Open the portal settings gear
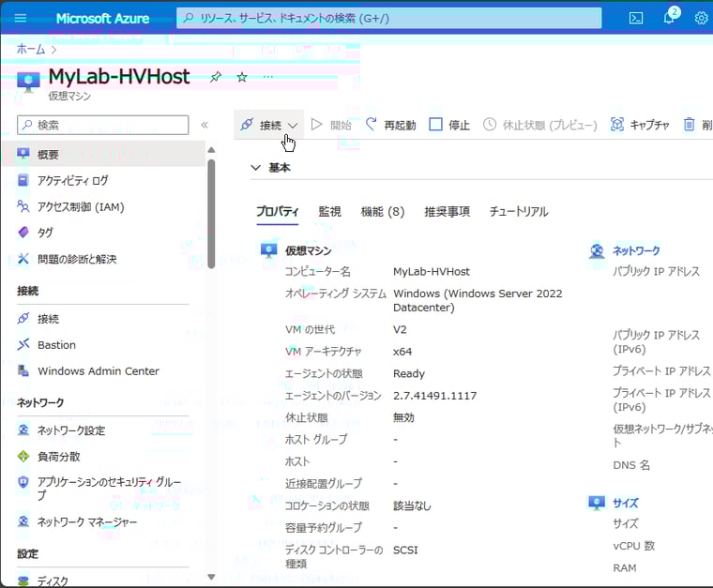Viewport: 713px width, 588px height. 702,18
